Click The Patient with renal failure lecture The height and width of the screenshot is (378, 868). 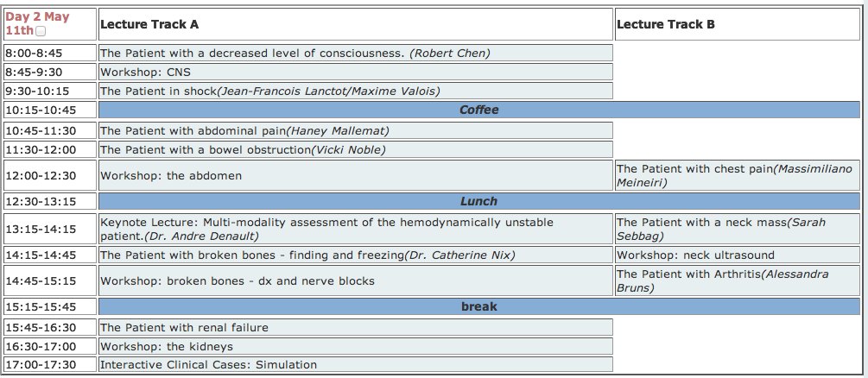(185, 328)
